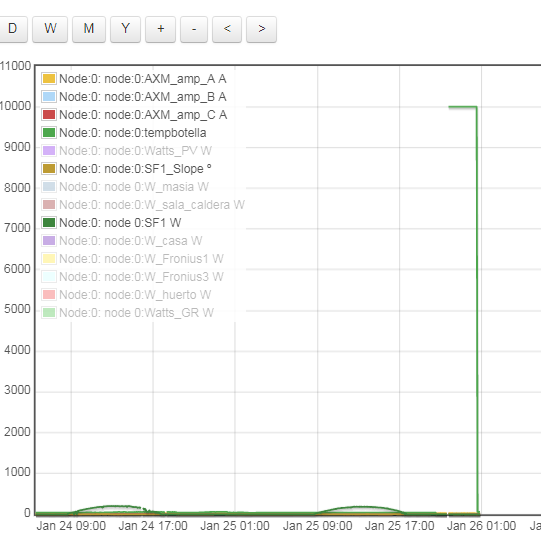Viewport: 541px width, 542px height.
Task: Show the W_Fronius1 W series
Action: 141,259
